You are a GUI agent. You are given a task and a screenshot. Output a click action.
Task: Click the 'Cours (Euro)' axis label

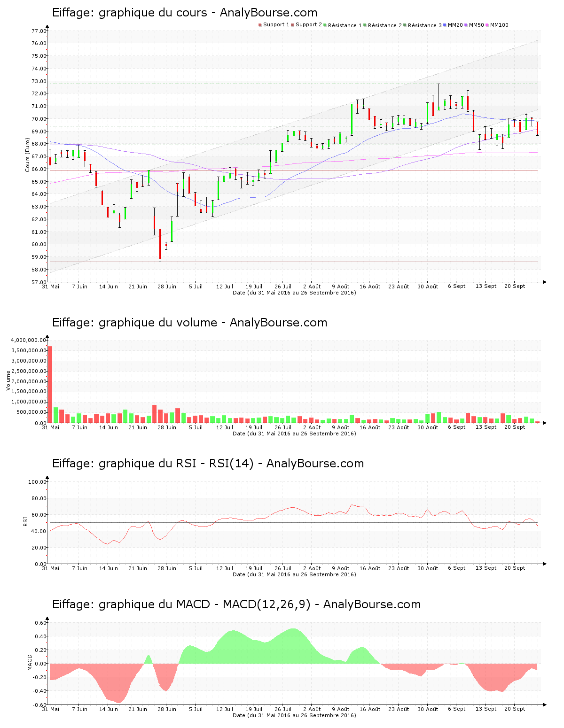click(27, 155)
